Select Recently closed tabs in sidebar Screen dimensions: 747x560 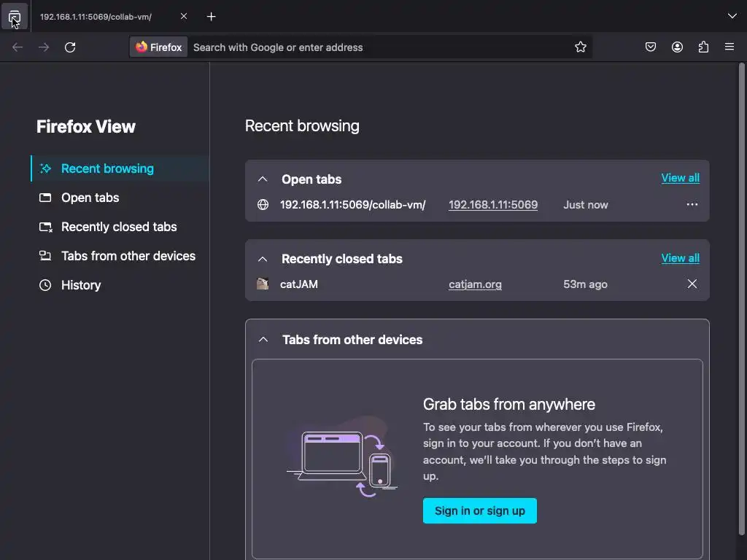(x=120, y=227)
